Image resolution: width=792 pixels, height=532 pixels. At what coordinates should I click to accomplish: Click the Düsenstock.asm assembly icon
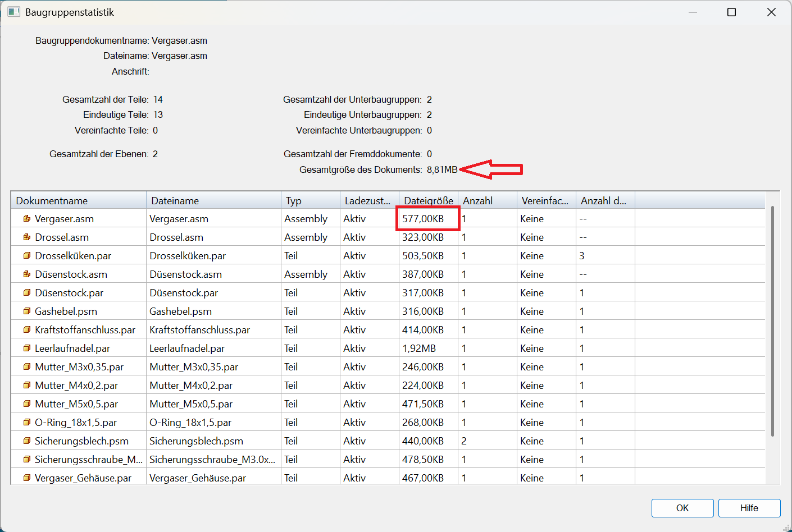click(x=26, y=274)
